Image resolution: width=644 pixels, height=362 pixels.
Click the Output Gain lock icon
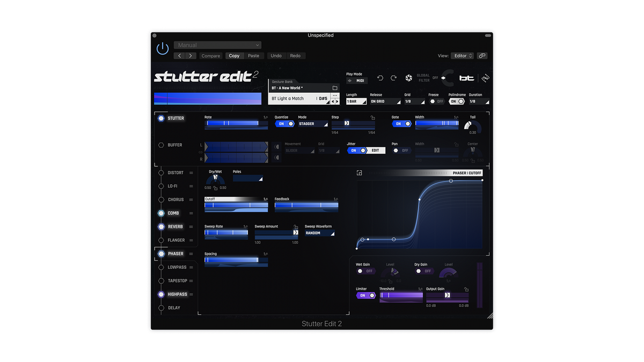466,289
